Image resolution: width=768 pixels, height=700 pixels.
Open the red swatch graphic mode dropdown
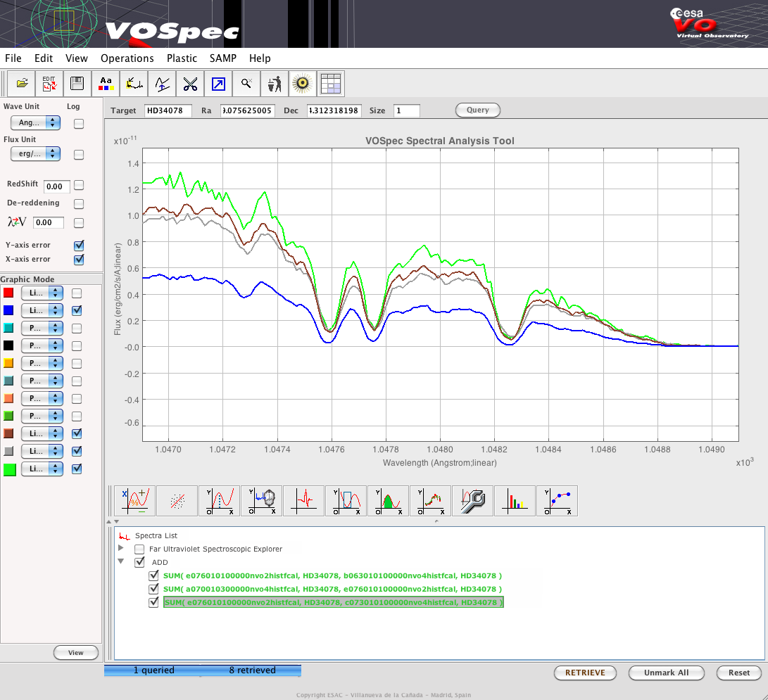coord(42,293)
